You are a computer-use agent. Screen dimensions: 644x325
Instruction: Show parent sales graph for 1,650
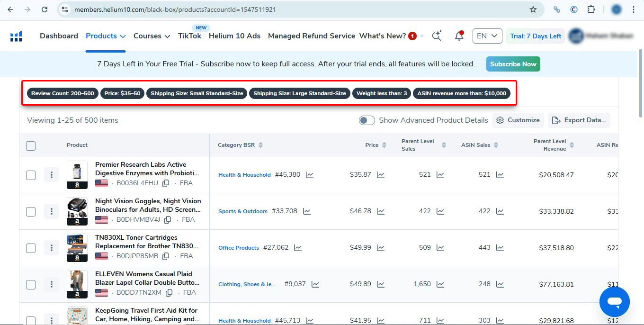click(x=440, y=284)
